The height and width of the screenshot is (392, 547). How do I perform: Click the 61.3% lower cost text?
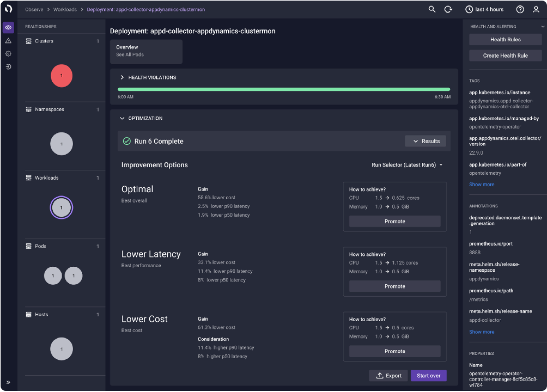pyautogui.click(x=217, y=327)
